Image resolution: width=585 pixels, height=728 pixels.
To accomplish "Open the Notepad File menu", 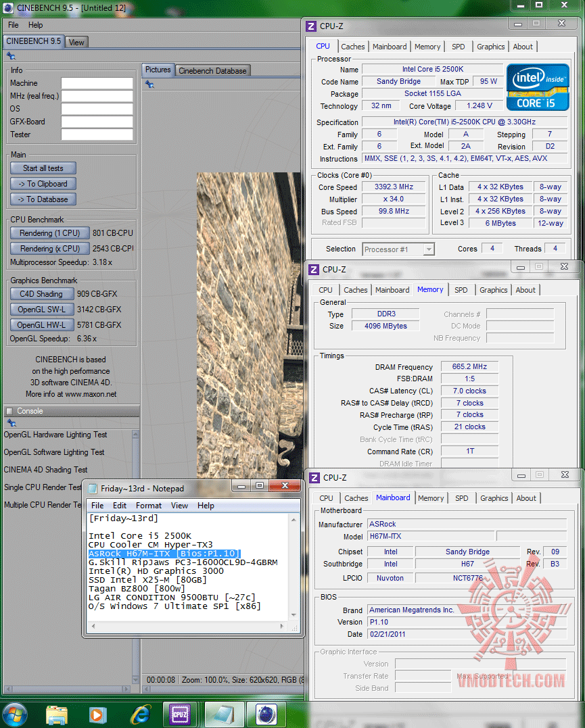I will (97, 505).
